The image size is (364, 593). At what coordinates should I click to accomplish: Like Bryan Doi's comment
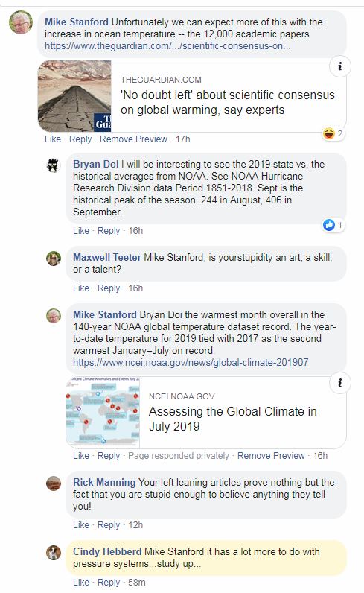81,231
